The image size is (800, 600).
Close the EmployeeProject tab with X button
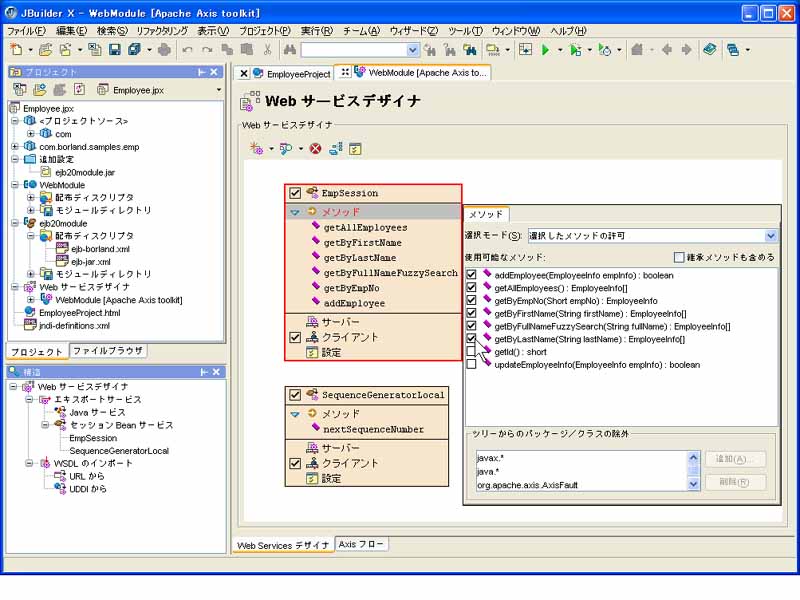pyautogui.click(x=244, y=73)
